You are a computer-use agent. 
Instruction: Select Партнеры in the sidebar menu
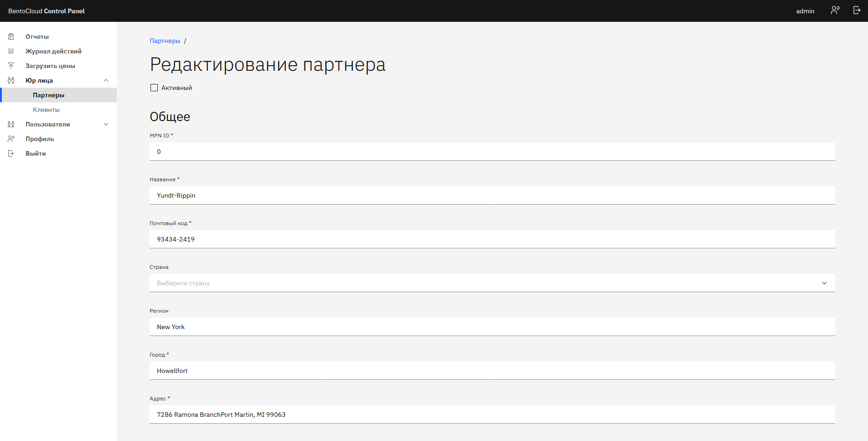coord(49,95)
